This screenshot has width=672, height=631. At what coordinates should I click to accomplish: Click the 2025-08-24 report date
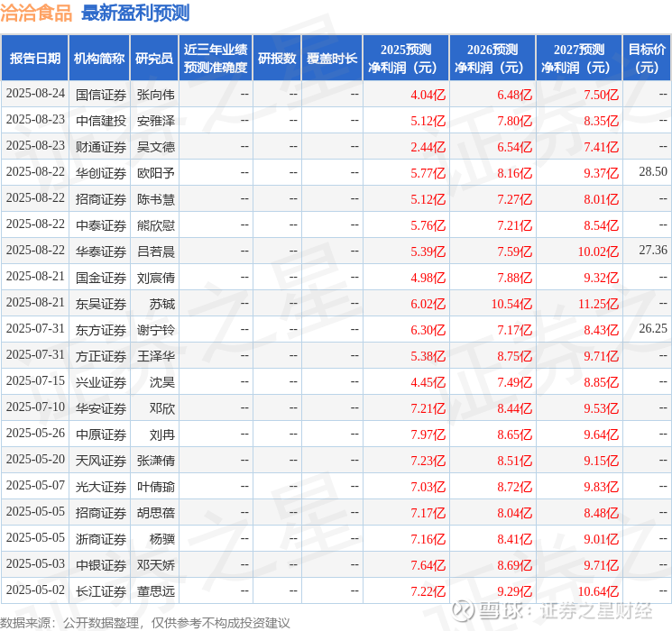(x=35, y=94)
